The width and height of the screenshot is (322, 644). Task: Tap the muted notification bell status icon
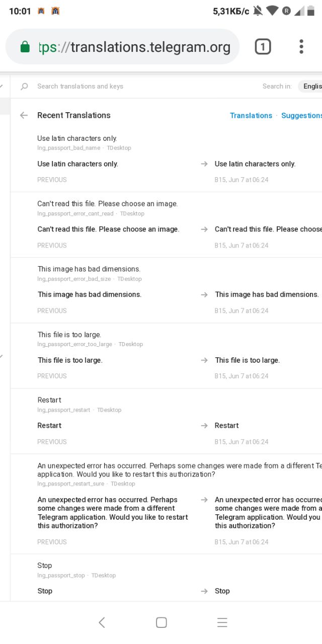258,11
